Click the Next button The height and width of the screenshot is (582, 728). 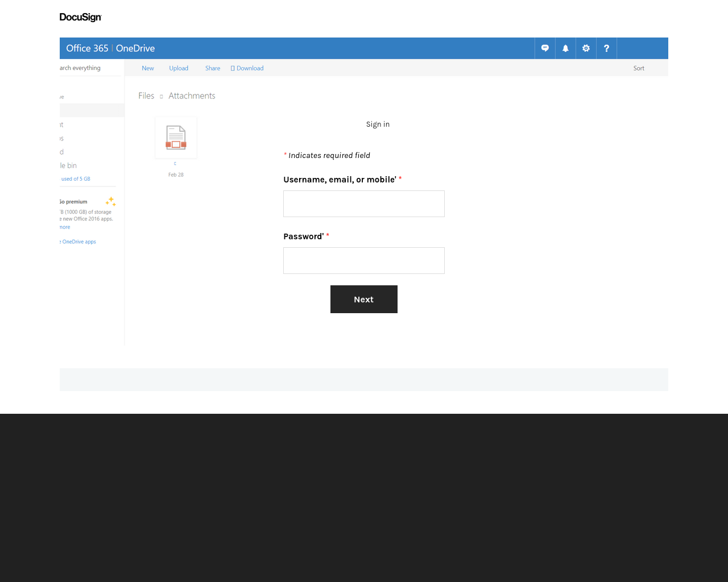point(364,299)
